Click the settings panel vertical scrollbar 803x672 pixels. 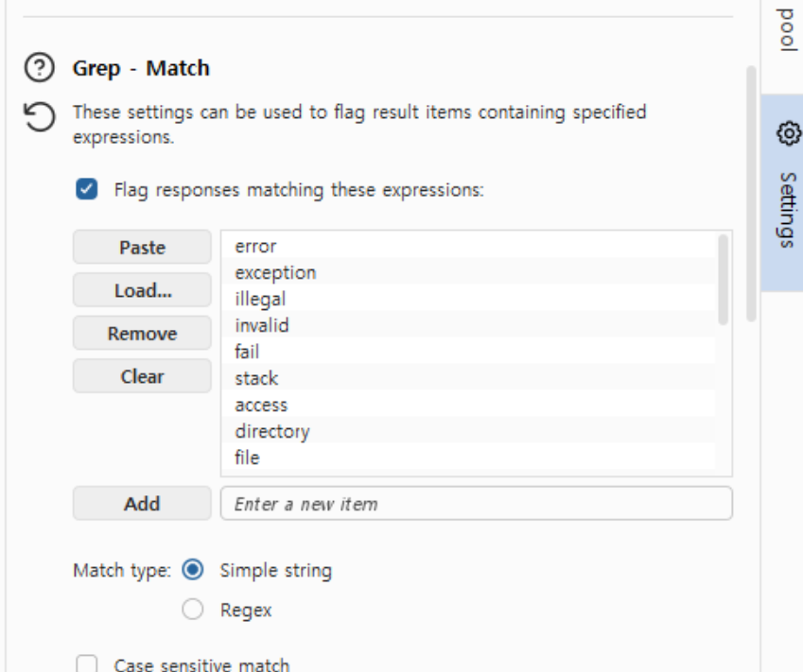pyautogui.click(x=751, y=194)
